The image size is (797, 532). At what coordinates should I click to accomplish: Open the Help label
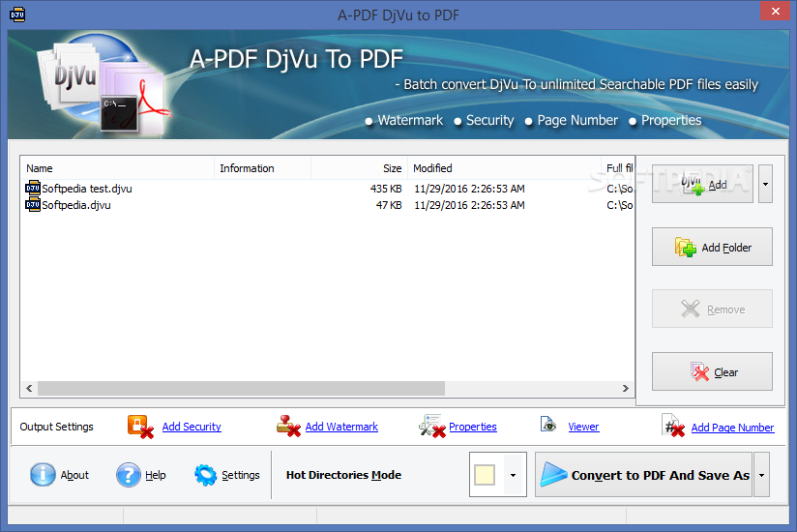156,475
